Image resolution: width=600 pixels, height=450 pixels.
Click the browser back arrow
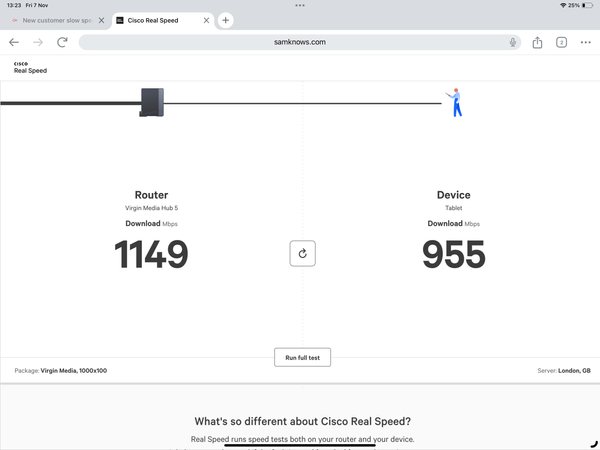pyautogui.click(x=14, y=42)
